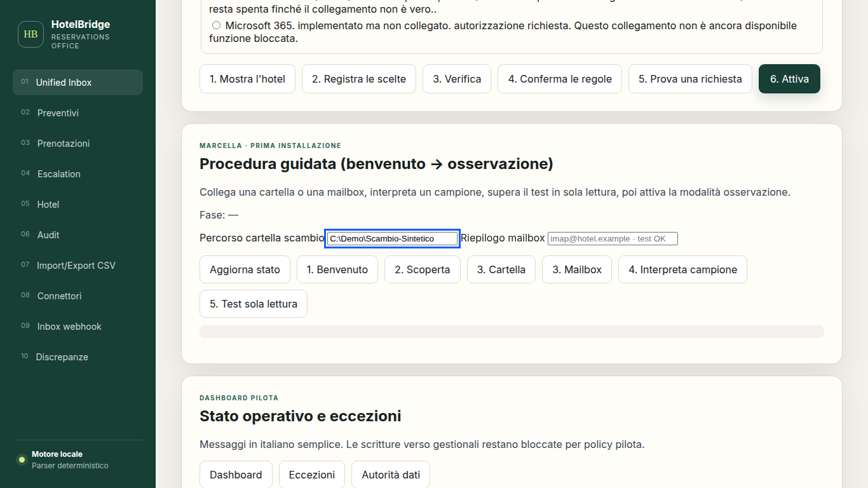Select Inbox webhook in the sidebar

pos(78,327)
